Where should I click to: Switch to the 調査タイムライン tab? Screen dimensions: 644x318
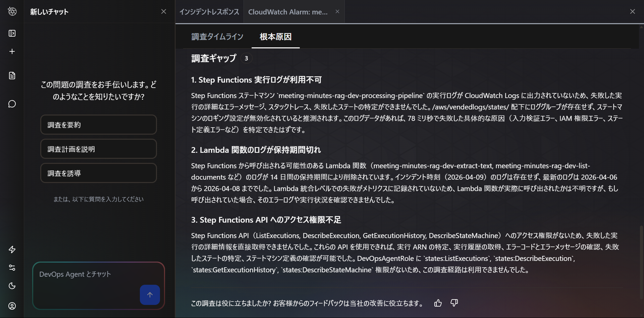pyautogui.click(x=217, y=37)
